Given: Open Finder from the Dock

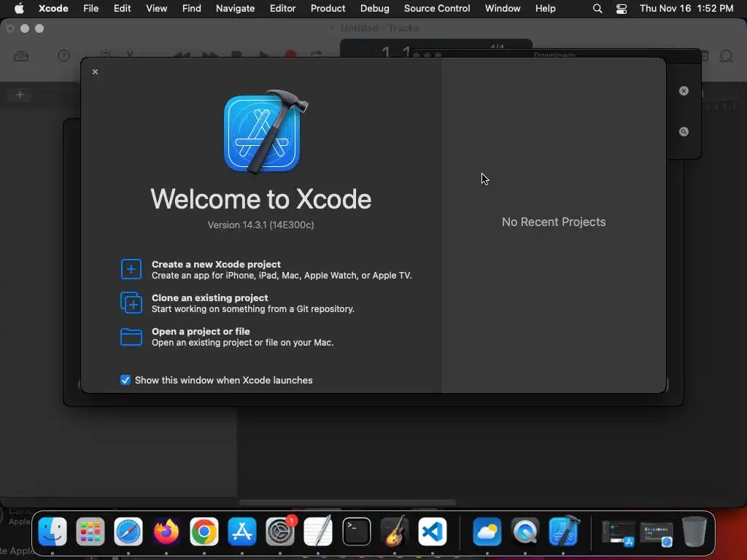Looking at the screenshot, I should (x=53, y=532).
